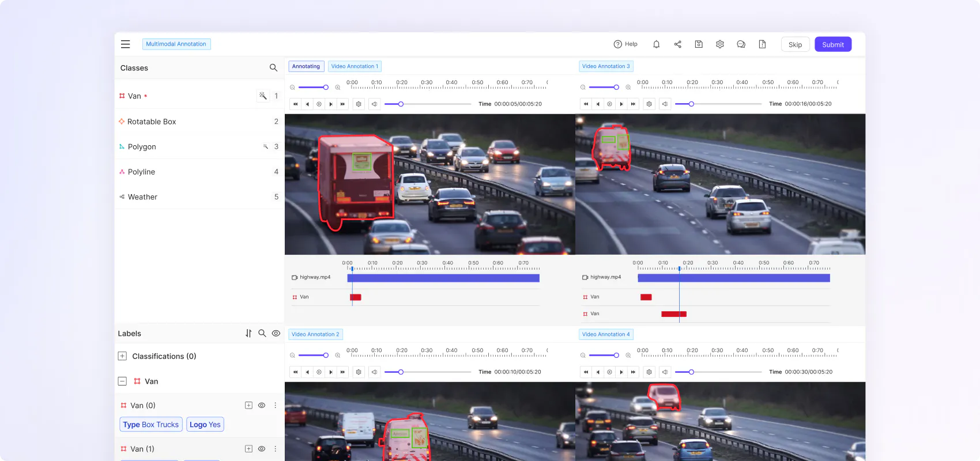Open the hamburger menu
This screenshot has height=461, width=980.
(x=125, y=44)
